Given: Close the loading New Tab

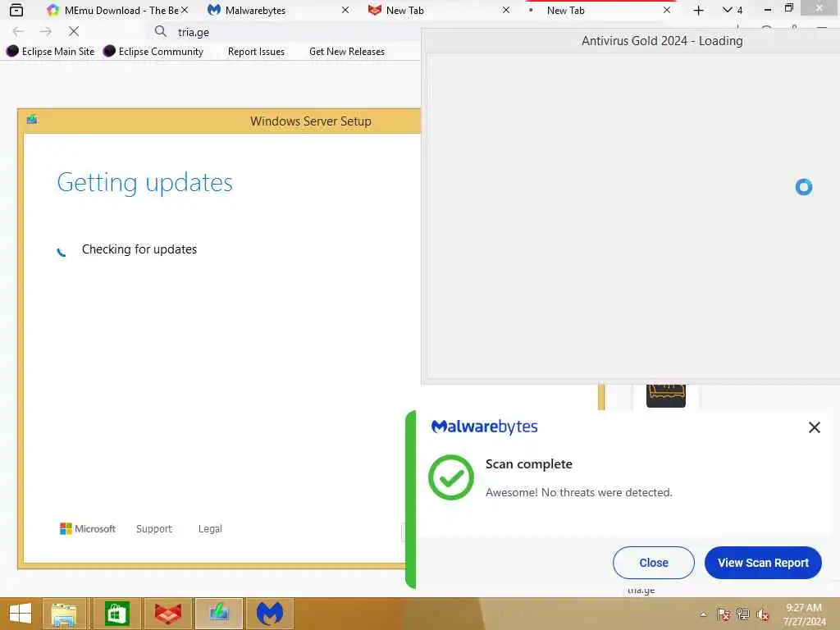Looking at the screenshot, I should tap(666, 10).
